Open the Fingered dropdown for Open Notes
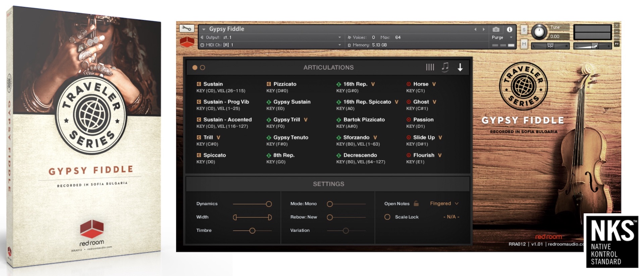Viewport: 644px width, 276px height. pyautogui.click(x=444, y=203)
